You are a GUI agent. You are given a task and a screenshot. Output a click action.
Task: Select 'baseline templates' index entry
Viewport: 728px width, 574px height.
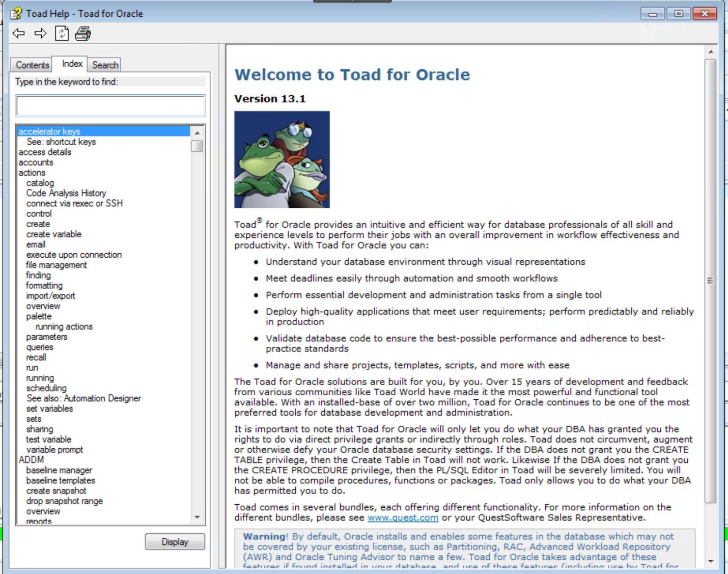[61, 480]
